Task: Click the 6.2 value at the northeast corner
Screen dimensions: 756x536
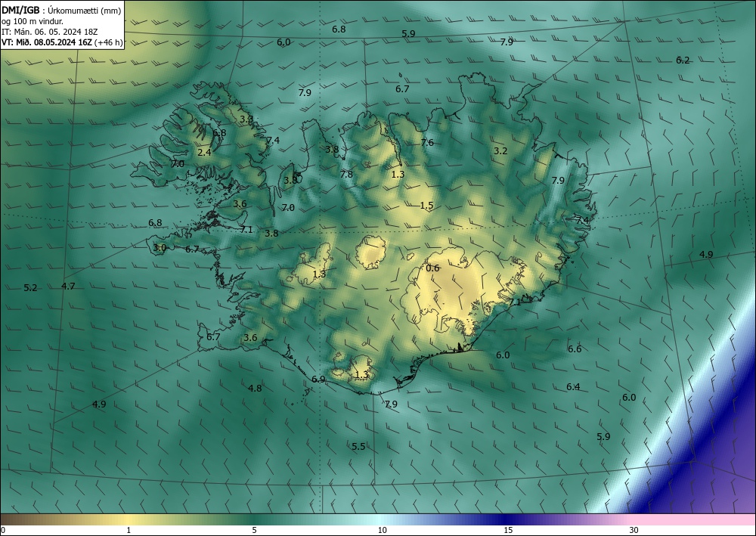Action: (683, 60)
